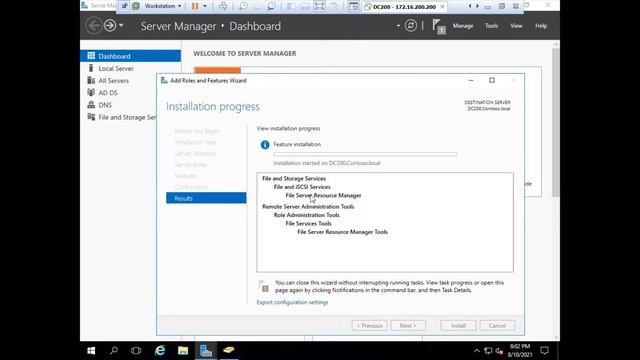Screen dimensions: 640x360
Task: Open Task View from the taskbar
Action: point(136,350)
